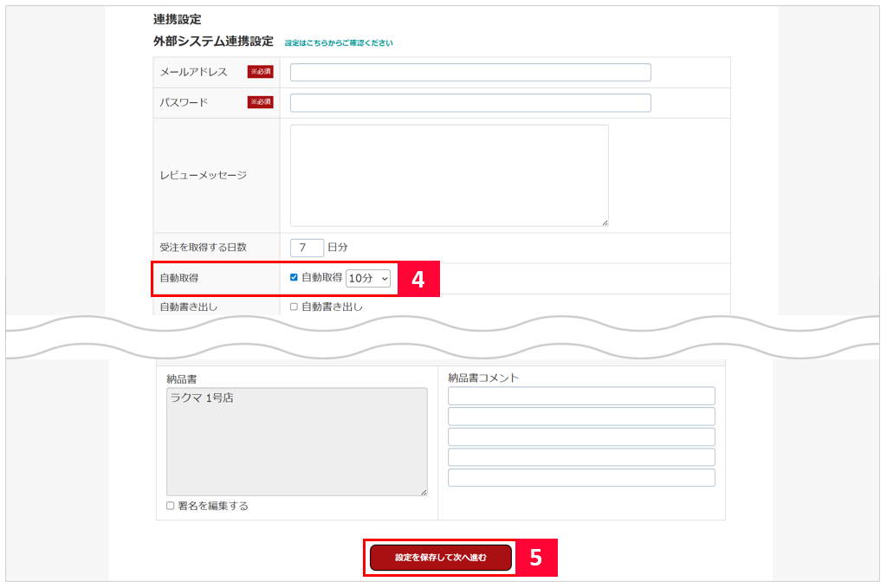
Task: Click the first 納品書コメント field
Action: [x=581, y=396]
